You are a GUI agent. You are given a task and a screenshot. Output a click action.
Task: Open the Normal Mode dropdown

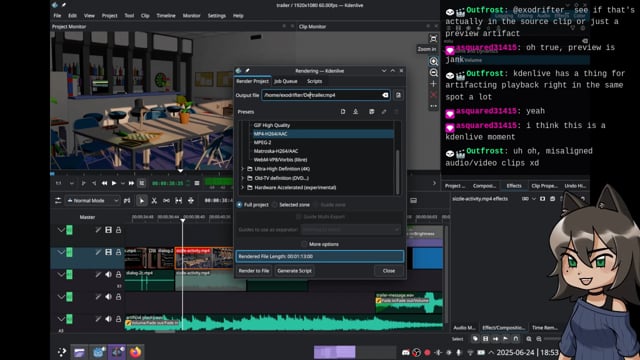point(93,200)
